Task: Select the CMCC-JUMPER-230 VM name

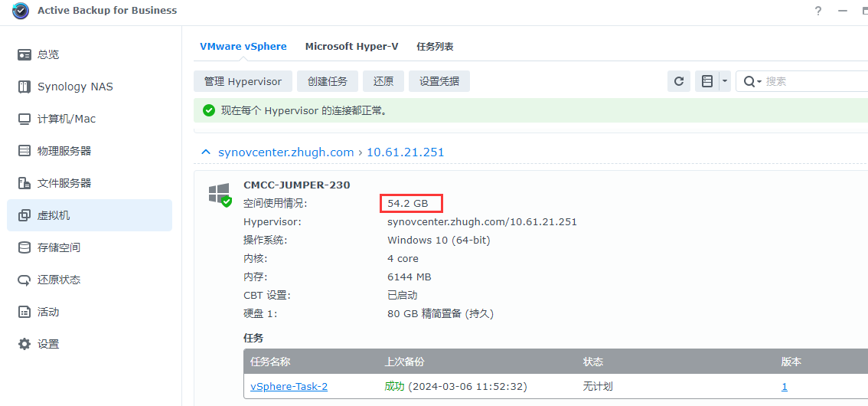Action: [x=297, y=185]
